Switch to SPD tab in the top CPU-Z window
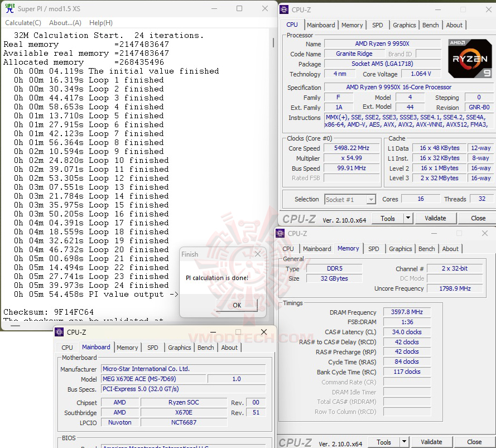Viewport: 496px width, 448px height. click(377, 25)
